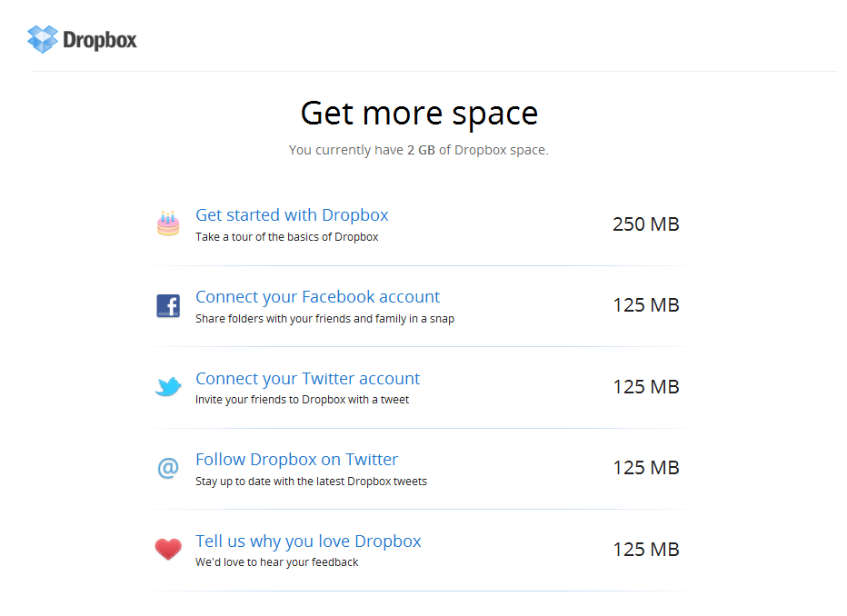Click the "Get more space" heading

[419, 114]
